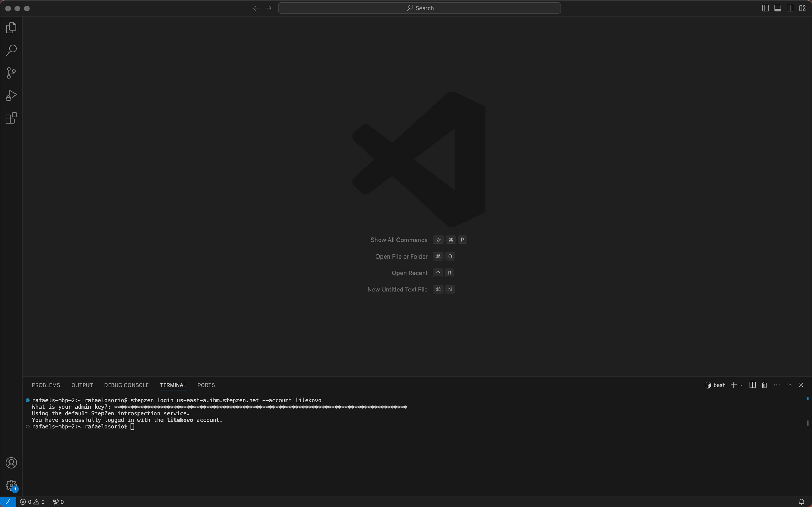Click the Show All Commands link
This screenshot has width=812, height=507.
point(398,240)
